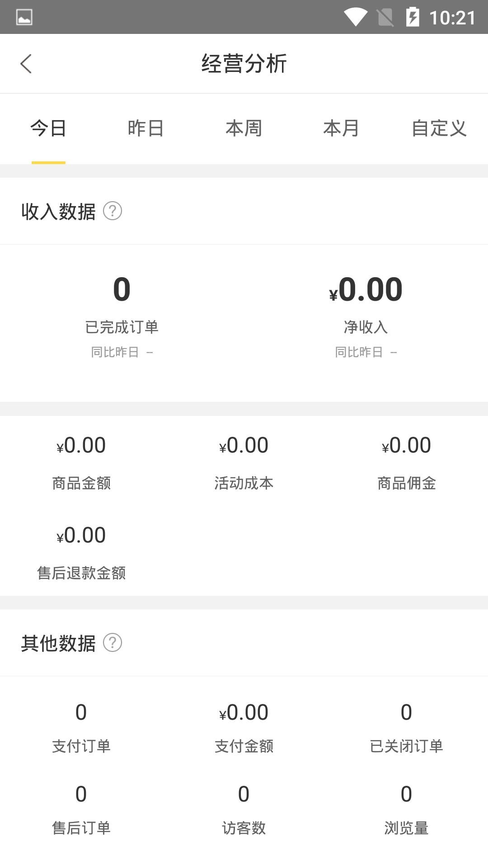Select the 今日 tab
488x868 pixels.
click(x=48, y=128)
